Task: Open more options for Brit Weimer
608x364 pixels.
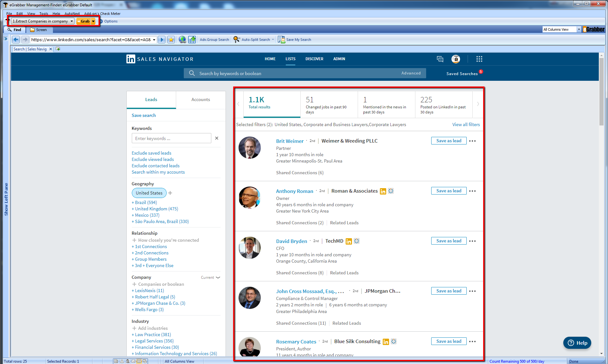Action: (472, 141)
